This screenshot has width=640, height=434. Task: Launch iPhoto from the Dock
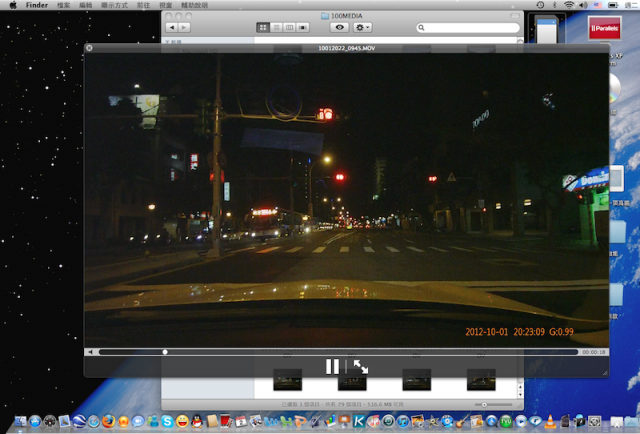point(418,421)
